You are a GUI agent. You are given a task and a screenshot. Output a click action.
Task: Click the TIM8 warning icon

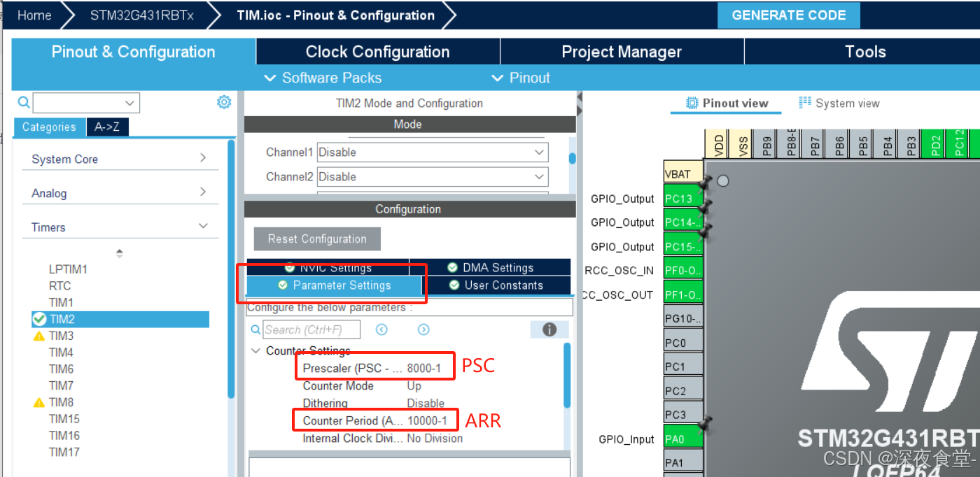click(x=39, y=402)
